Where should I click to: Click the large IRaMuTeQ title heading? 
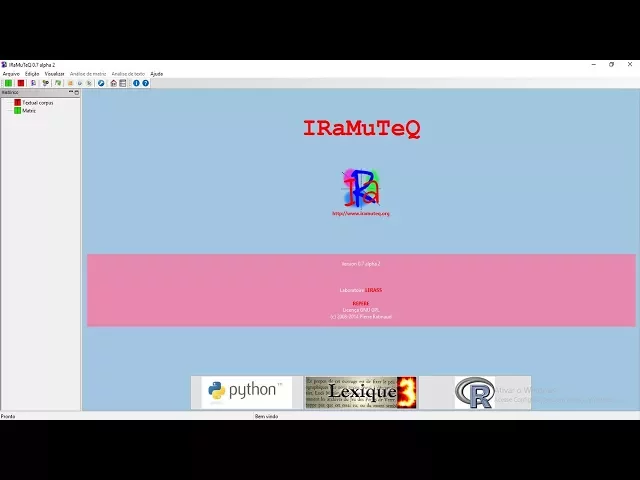(362, 129)
